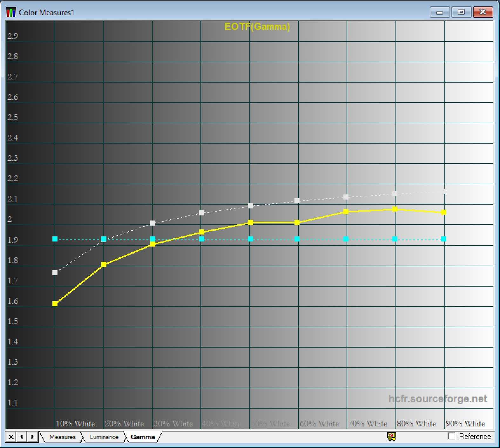The height and width of the screenshot is (448, 500).
Task: Enable the Reference checkbox
Action: 451,436
